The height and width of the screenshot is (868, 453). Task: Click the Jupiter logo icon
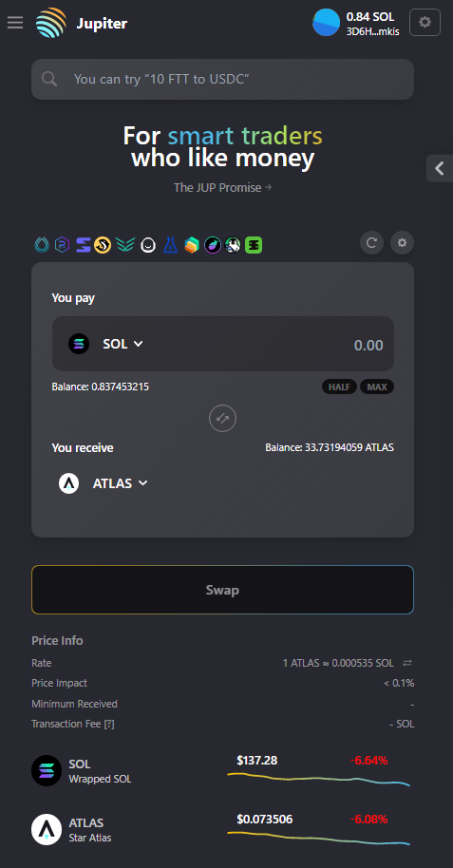pyautogui.click(x=51, y=23)
